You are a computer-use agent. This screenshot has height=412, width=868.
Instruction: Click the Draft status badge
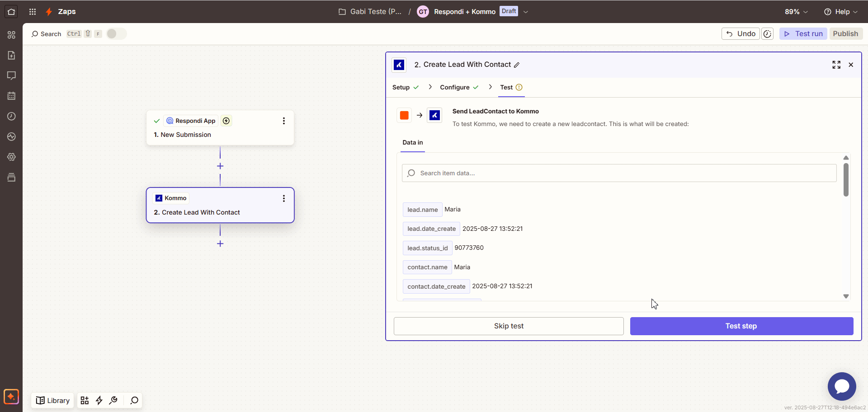[x=509, y=11]
